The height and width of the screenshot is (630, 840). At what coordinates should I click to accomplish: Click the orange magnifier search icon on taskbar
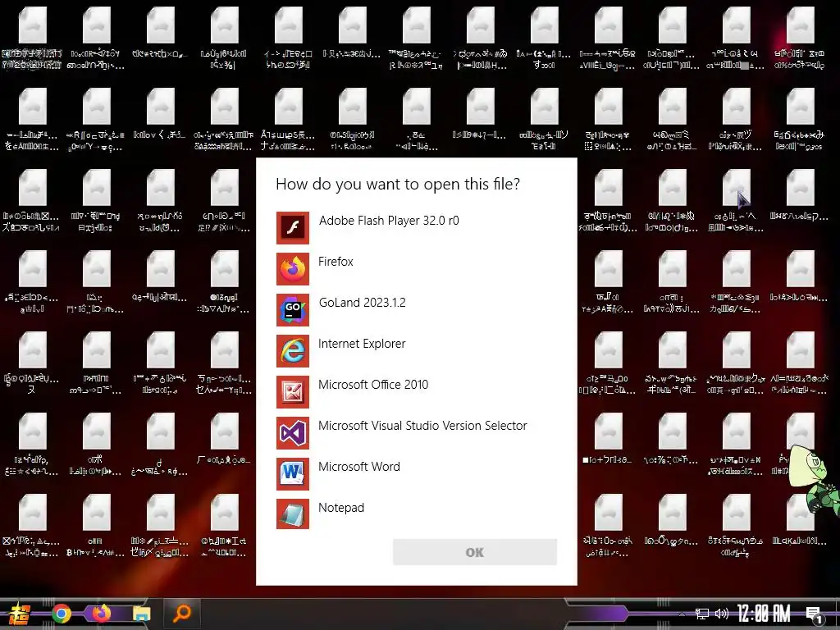181,614
